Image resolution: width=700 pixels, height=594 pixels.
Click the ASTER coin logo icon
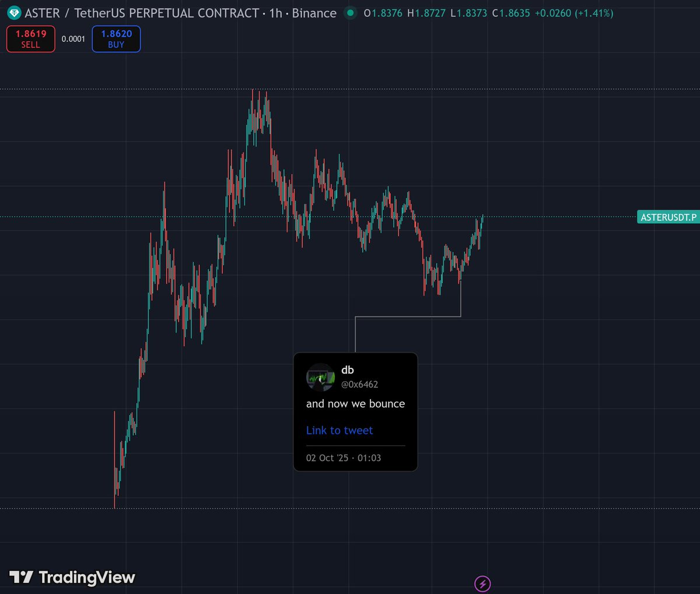click(x=14, y=13)
